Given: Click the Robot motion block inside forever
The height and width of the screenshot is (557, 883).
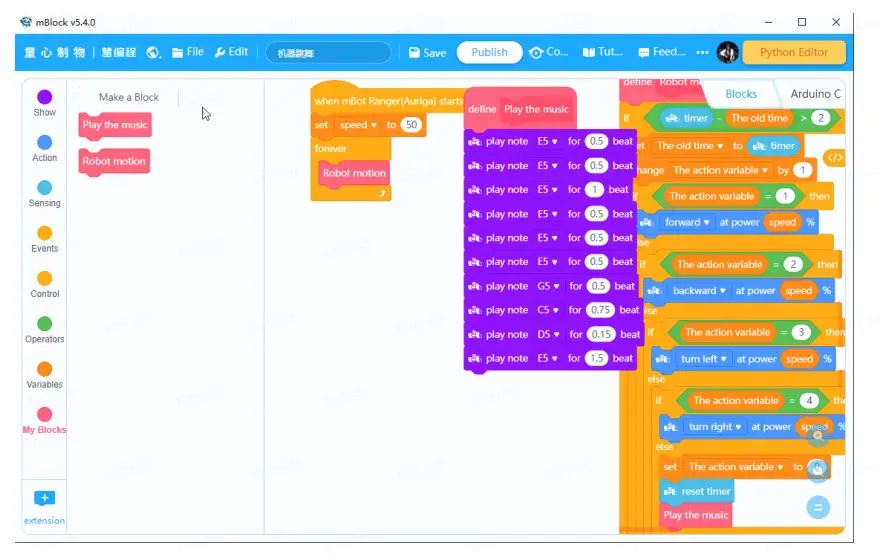Looking at the screenshot, I should [354, 173].
